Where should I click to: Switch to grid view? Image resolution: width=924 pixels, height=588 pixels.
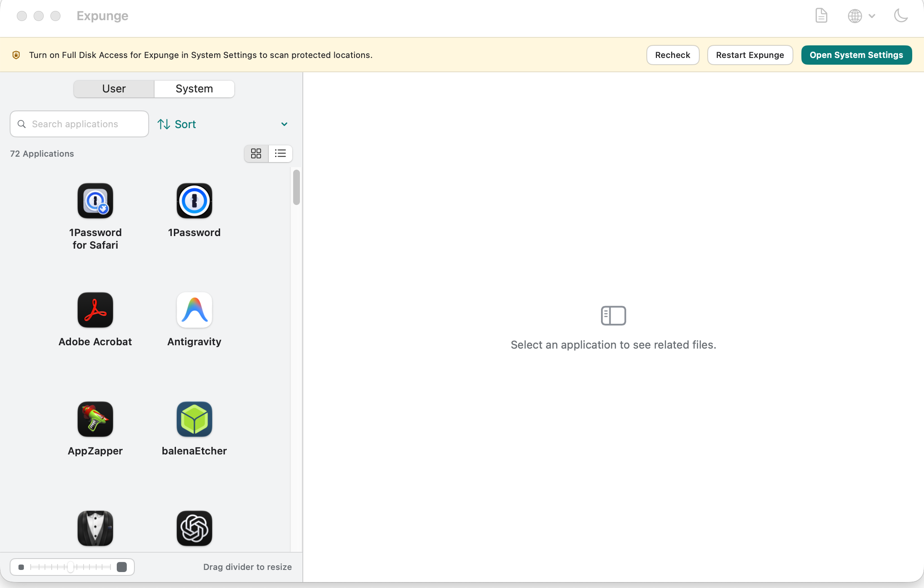256,153
